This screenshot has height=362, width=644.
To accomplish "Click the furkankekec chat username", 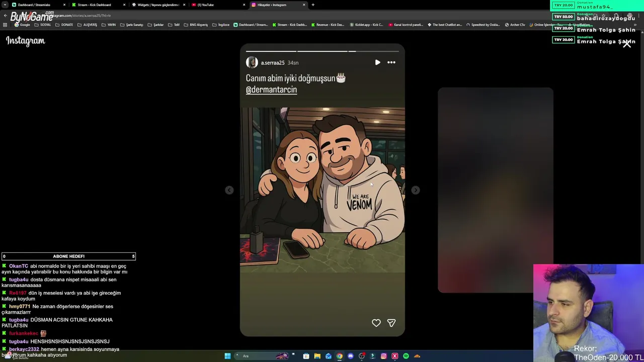I will click(x=24, y=333).
